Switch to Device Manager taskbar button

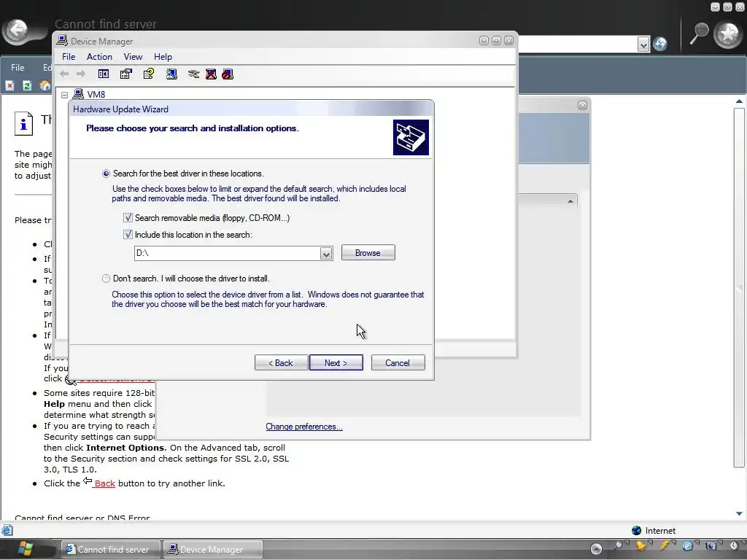pos(212,550)
